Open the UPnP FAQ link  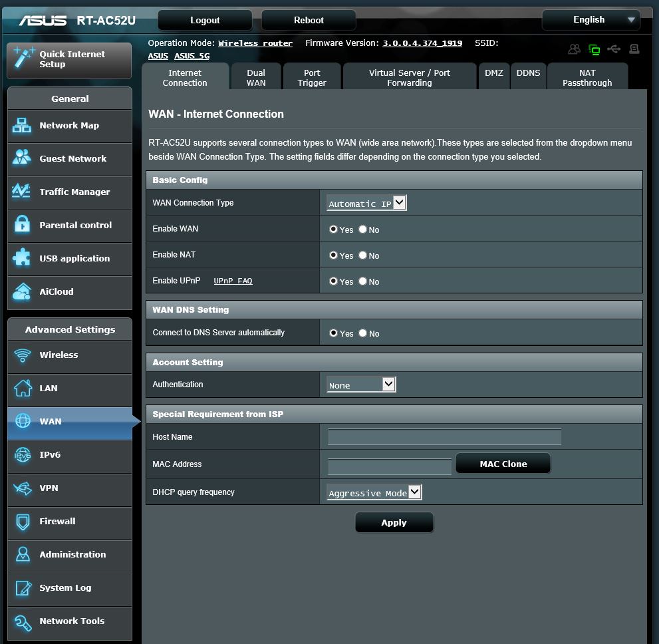233,281
